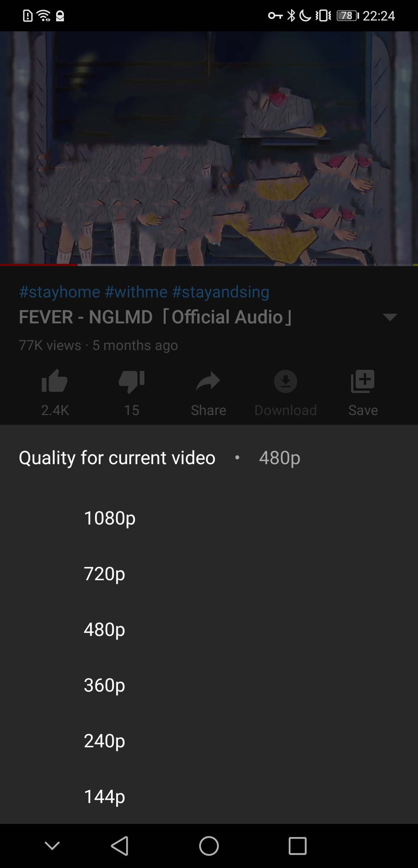
Task: Tap the Download icon
Action: pos(286,381)
